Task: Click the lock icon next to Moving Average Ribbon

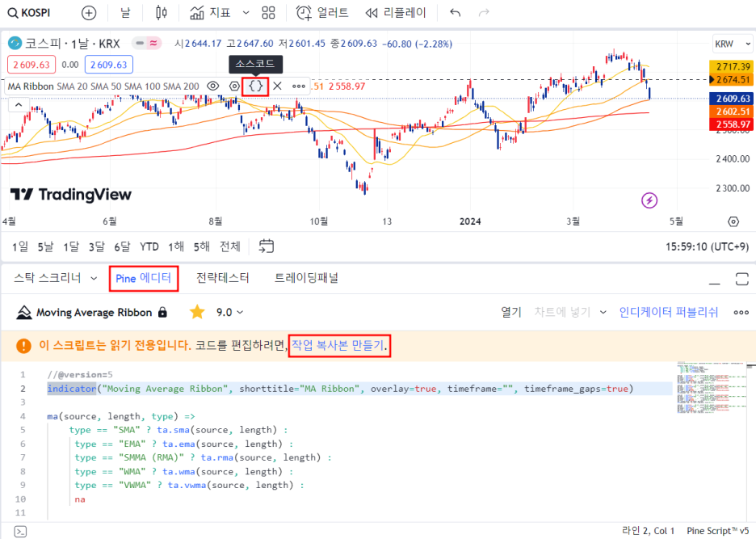Action: click(162, 312)
